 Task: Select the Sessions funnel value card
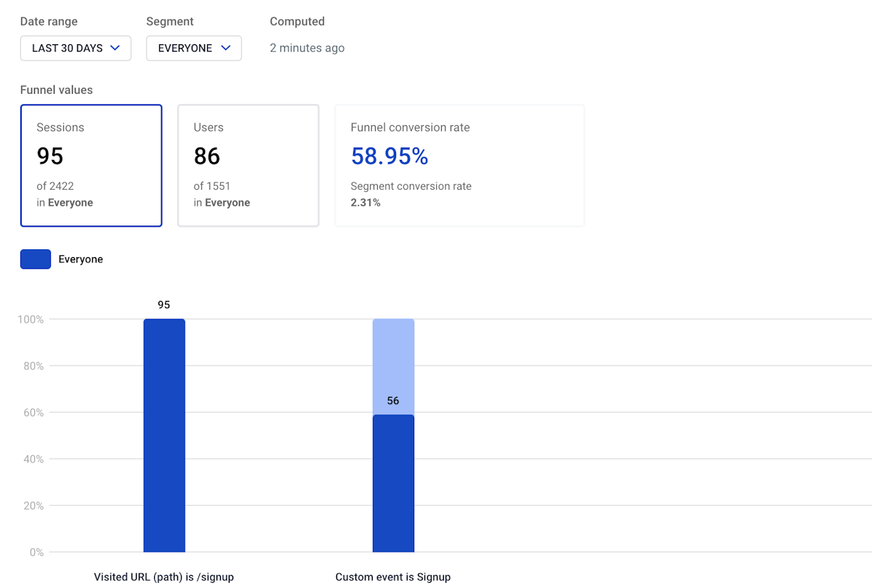(x=91, y=166)
